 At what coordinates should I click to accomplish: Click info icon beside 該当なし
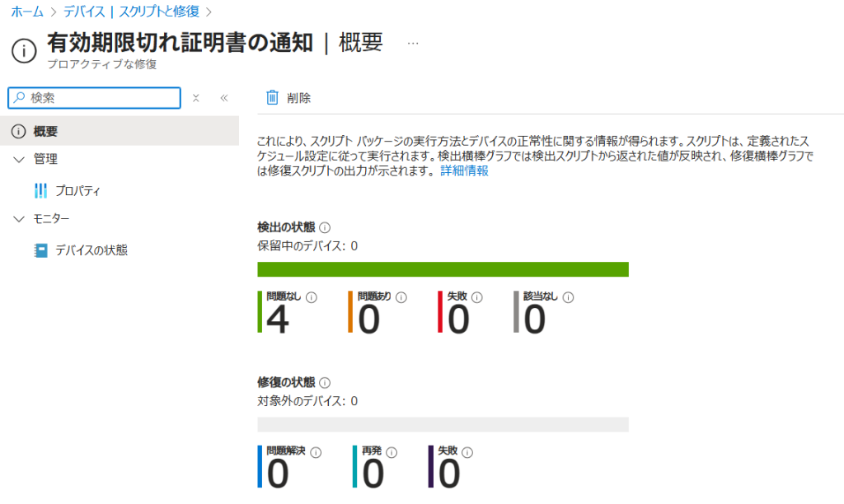coord(568,297)
